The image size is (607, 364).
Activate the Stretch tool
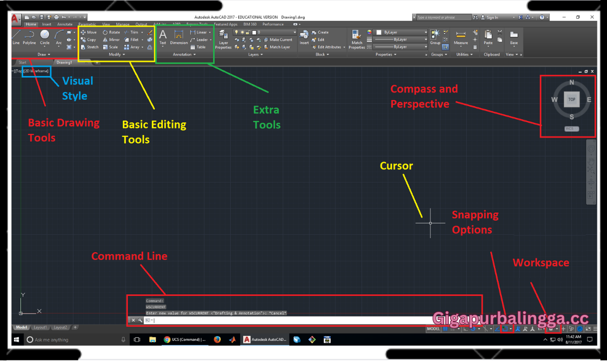(x=90, y=47)
